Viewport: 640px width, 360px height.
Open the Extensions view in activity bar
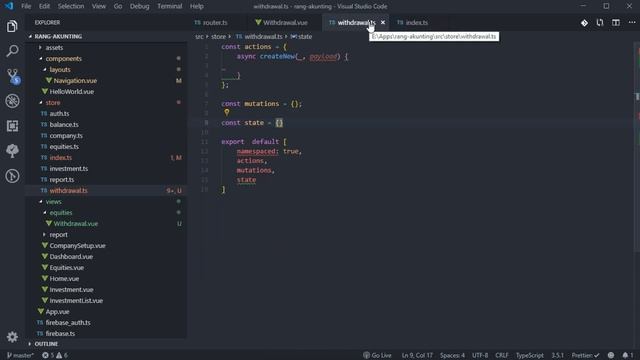pos(12,126)
